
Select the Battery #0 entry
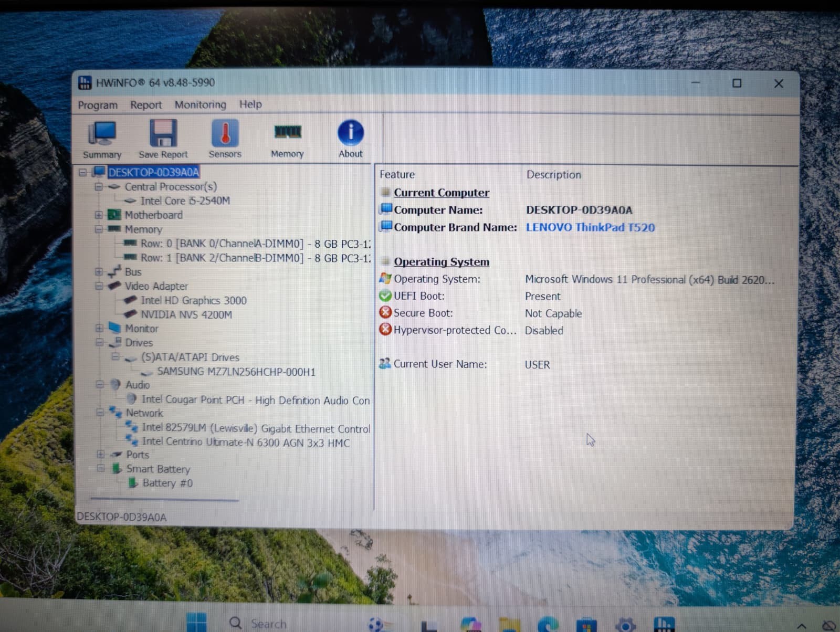(x=167, y=483)
